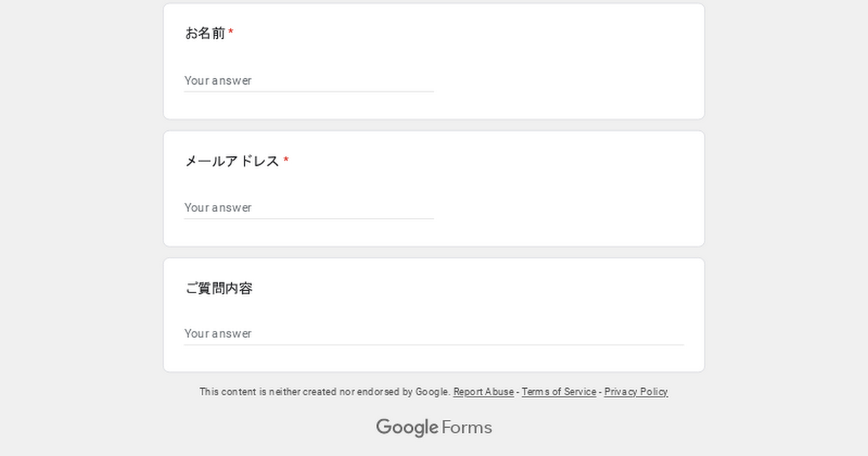868x456 pixels.
Task: Click the お名前 answer field
Action: coord(309,80)
